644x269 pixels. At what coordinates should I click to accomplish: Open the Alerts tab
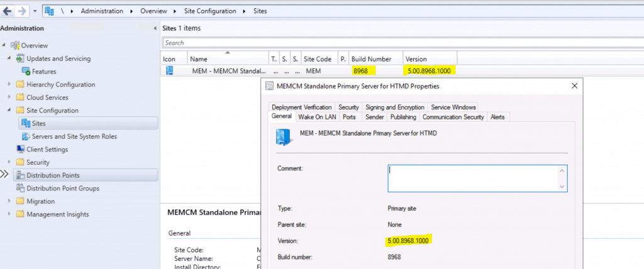coord(497,117)
